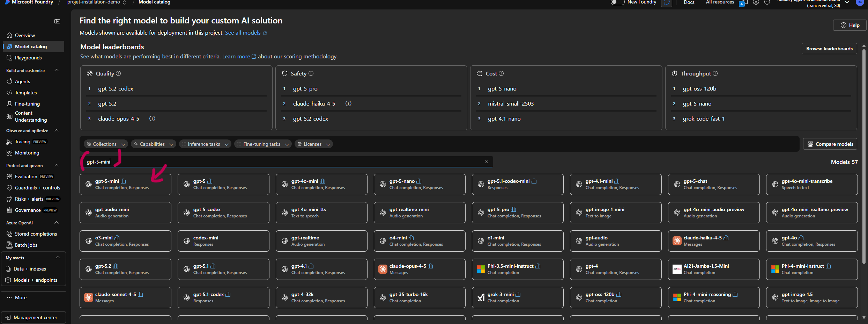Open Risks + alerts page
868x324 pixels.
pos(34,199)
